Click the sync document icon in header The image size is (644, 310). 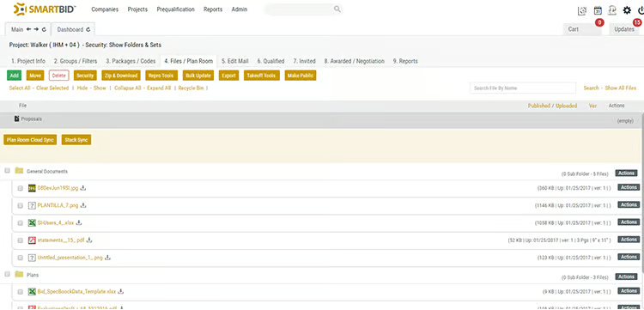(582, 10)
